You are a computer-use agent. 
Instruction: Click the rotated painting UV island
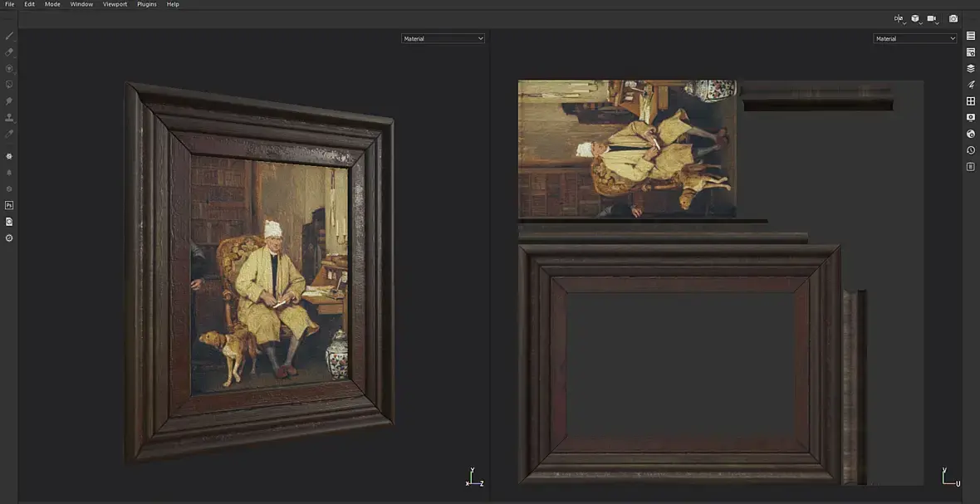pyautogui.click(x=627, y=149)
